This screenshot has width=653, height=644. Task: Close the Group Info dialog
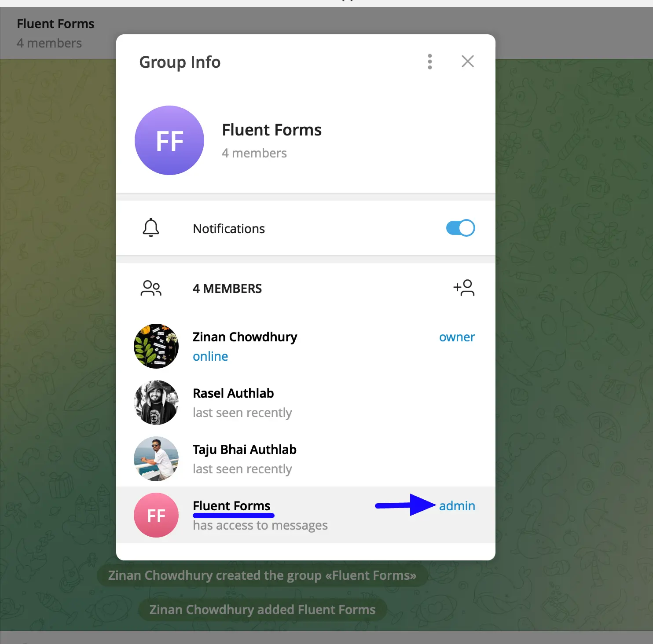tap(467, 62)
